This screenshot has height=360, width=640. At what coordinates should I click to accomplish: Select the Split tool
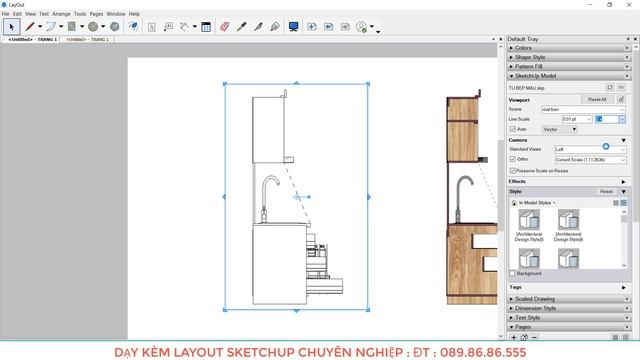coord(258,27)
